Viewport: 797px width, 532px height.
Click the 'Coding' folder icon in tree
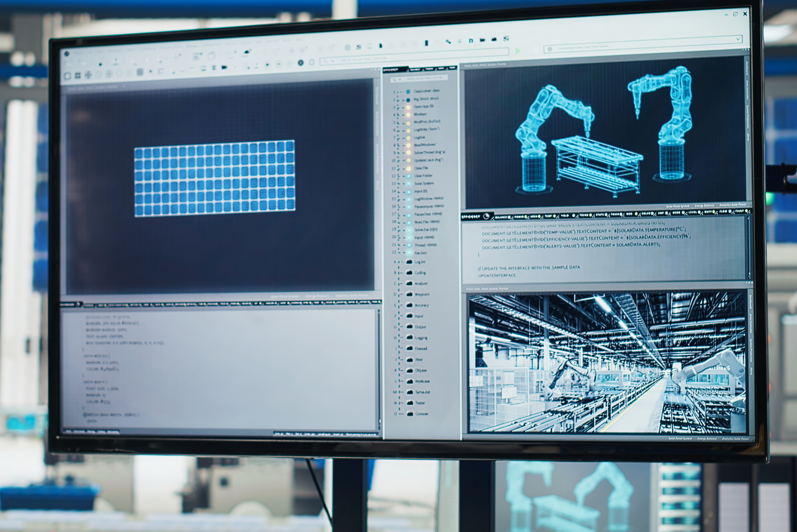click(x=409, y=272)
